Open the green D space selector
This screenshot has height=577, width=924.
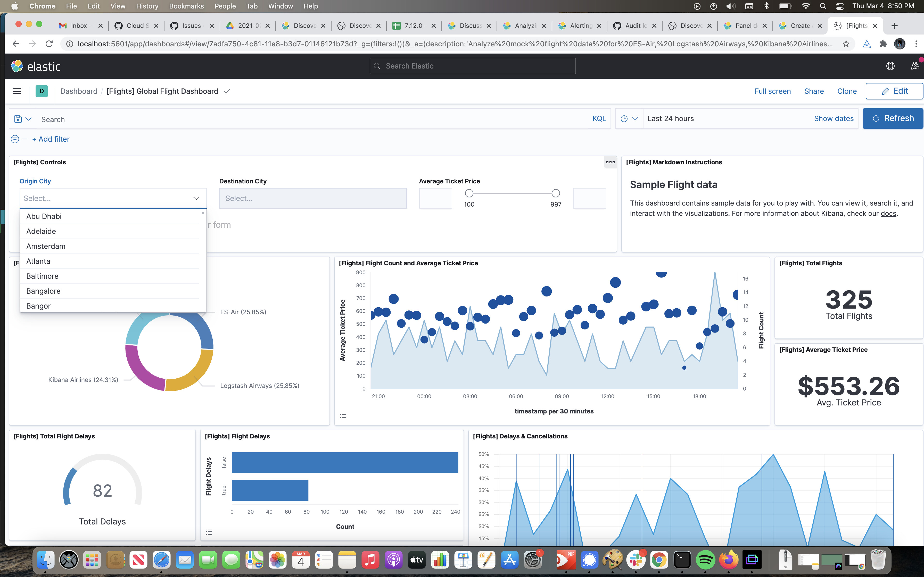[42, 91]
